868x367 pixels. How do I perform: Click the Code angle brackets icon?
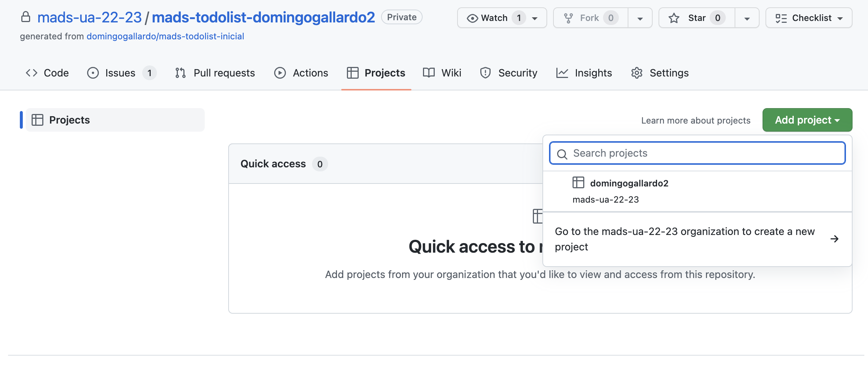tap(32, 73)
